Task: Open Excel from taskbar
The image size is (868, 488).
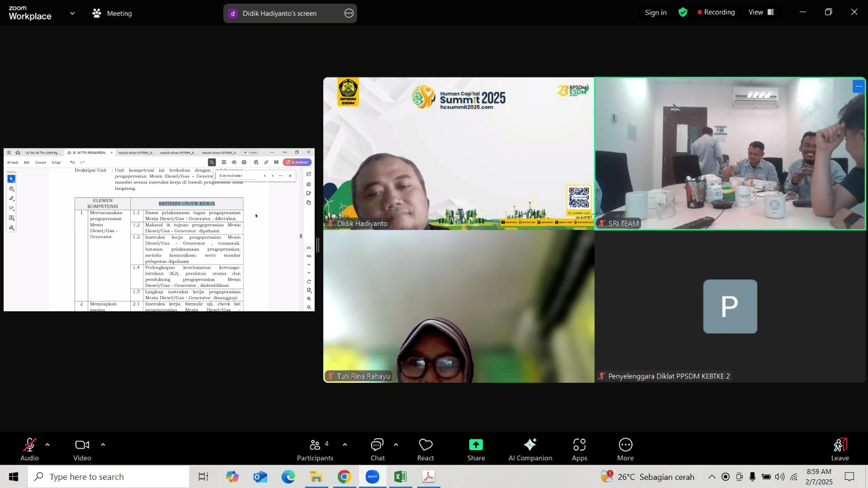Action: point(400,477)
